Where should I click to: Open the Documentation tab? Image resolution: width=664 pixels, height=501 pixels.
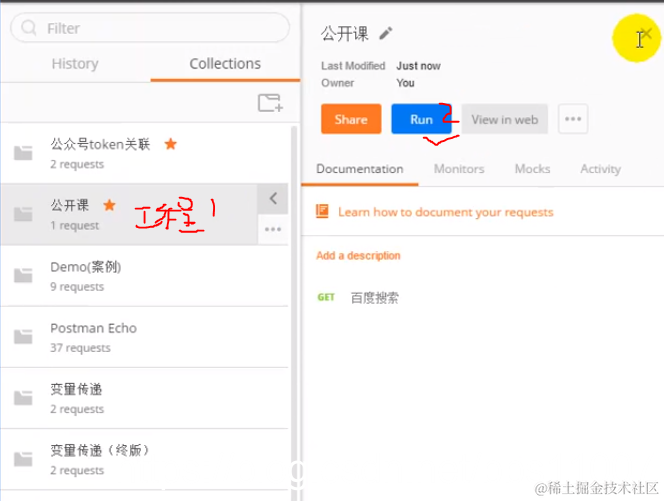(360, 169)
